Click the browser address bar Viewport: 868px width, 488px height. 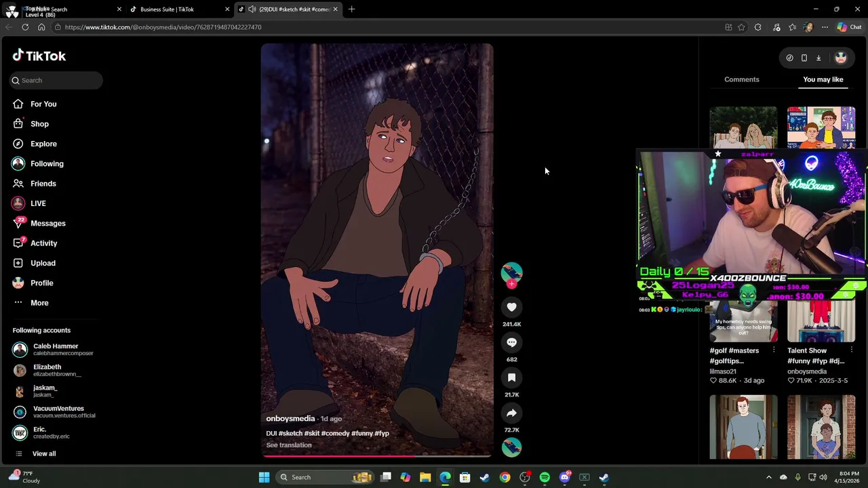click(x=380, y=27)
